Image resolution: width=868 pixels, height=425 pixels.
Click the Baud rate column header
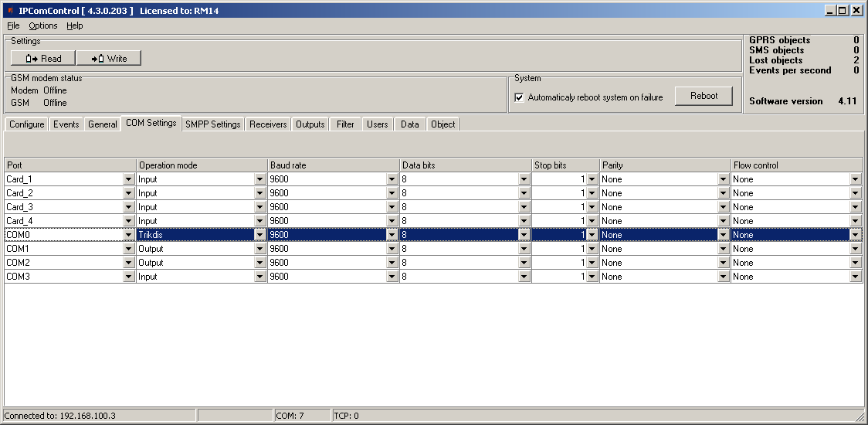[x=333, y=165]
